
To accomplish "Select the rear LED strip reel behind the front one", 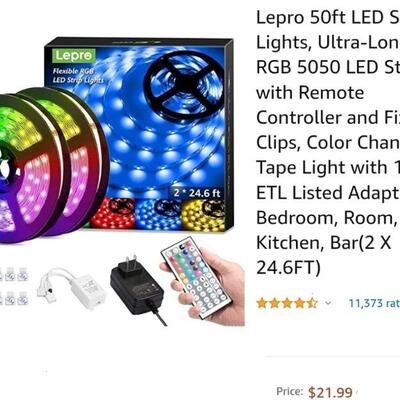I will pyautogui.click(x=80, y=160).
